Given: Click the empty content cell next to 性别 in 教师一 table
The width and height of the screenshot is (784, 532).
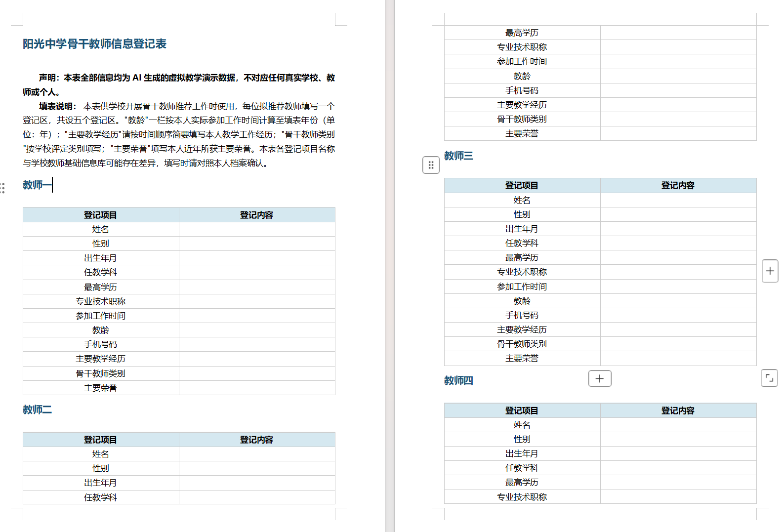Looking at the screenshot, I should pyautogui.click(x=257, y=244).
